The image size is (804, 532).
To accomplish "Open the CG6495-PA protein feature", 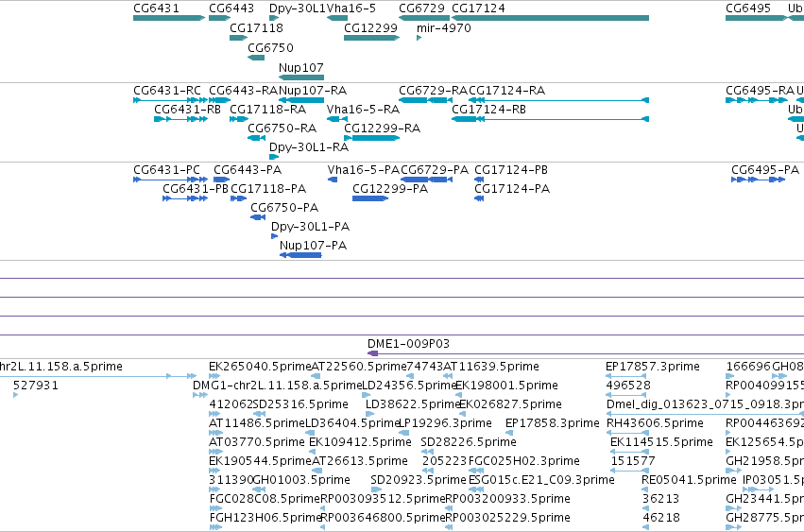I will (759, 180).
